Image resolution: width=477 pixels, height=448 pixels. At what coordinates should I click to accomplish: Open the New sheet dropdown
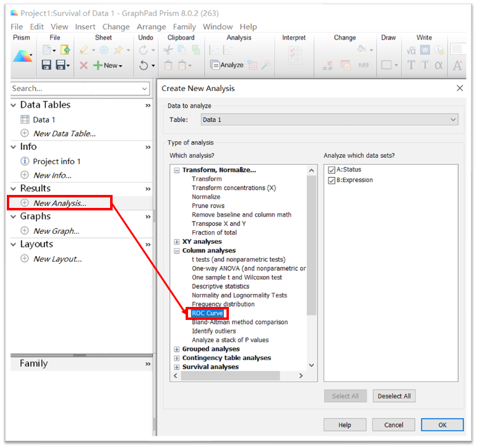121,66
